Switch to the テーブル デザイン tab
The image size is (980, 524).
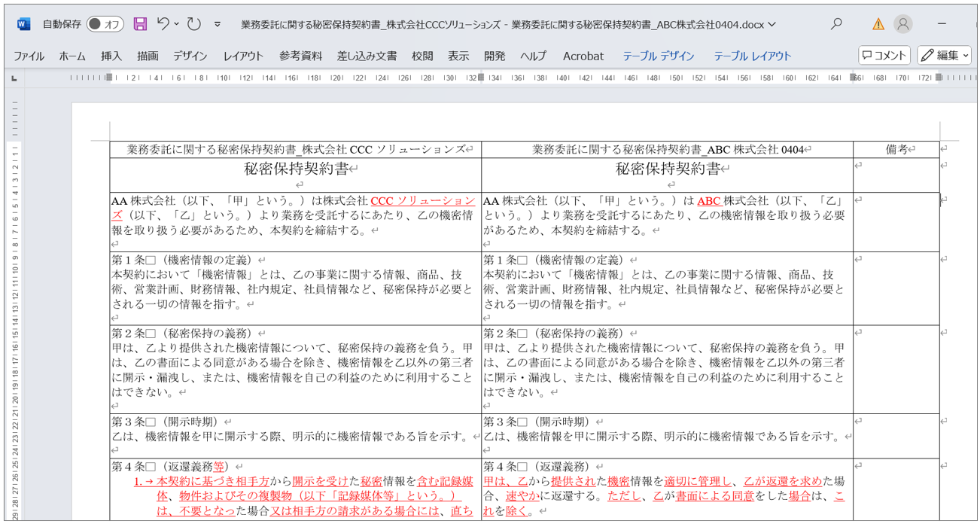coord(658,56)
